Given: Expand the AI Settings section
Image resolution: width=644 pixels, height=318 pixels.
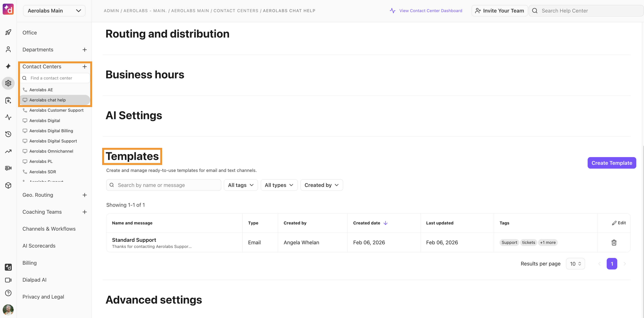Looking at the screenshot, I should 134,115.
